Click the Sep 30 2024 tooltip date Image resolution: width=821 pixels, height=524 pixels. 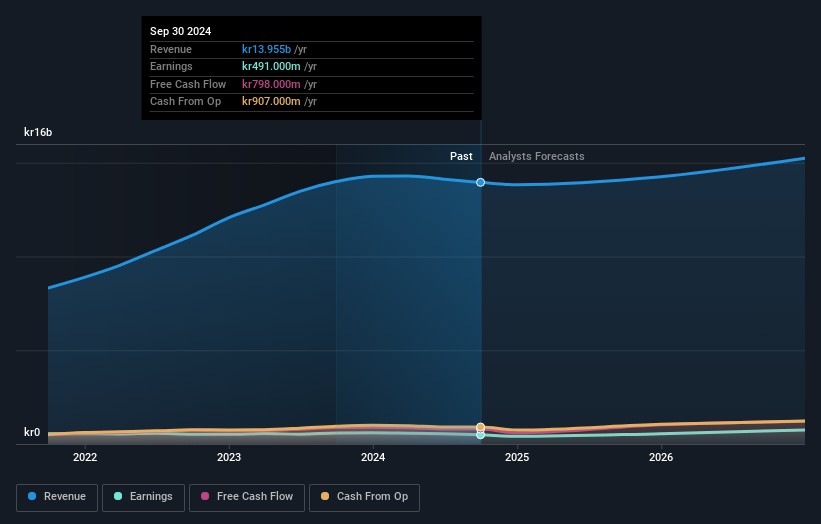tap(181, 31)
